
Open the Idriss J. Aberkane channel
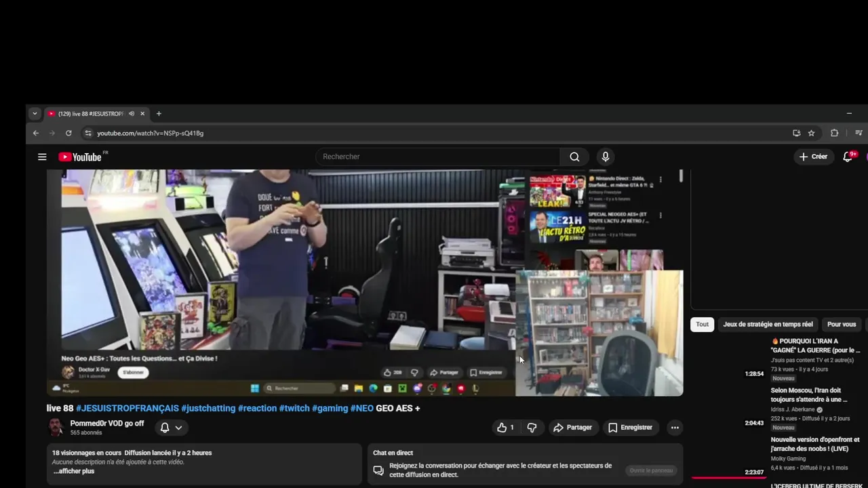pos(793,410)
